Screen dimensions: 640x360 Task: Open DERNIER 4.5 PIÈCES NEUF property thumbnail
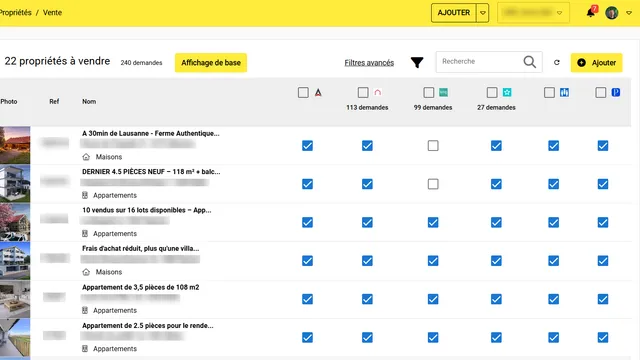(x=15, y=184)
